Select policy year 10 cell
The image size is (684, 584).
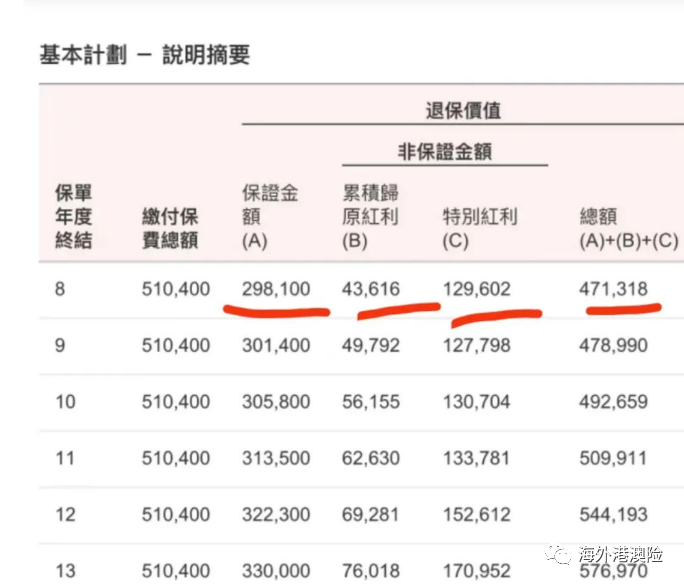click(x=65, y=402)
